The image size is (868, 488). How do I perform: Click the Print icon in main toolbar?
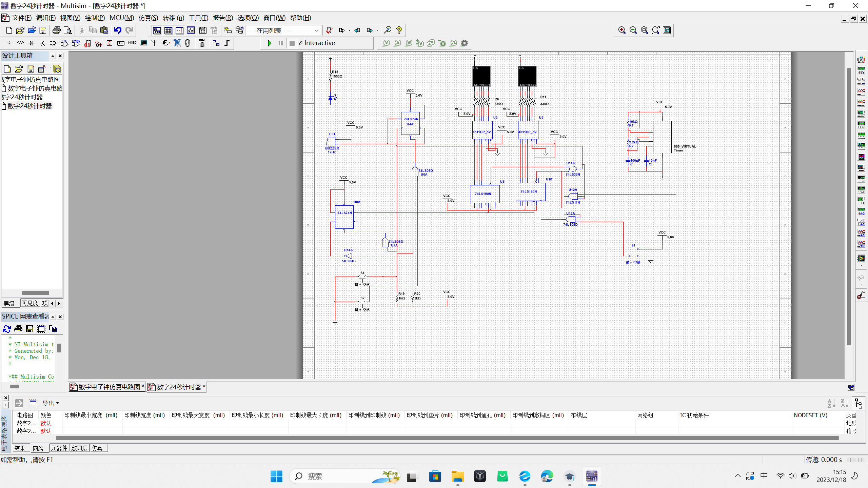tap(56, 30)
